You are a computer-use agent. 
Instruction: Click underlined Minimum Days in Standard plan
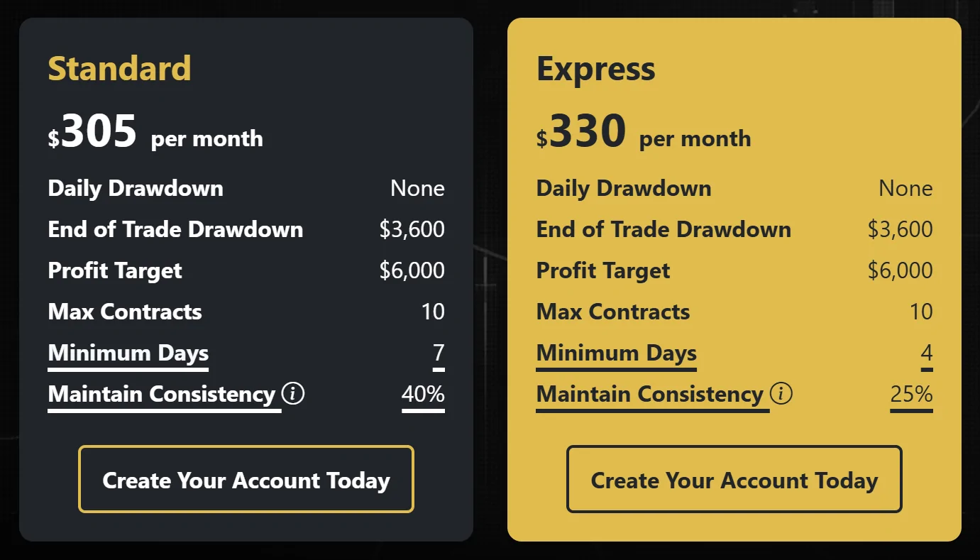(x=128, y=353)
